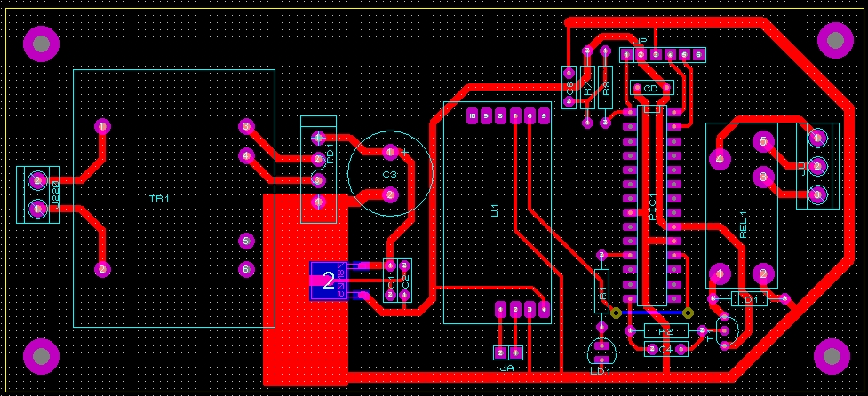Click the CD component label
Screen dimensions: 868x396
[650, 88]
